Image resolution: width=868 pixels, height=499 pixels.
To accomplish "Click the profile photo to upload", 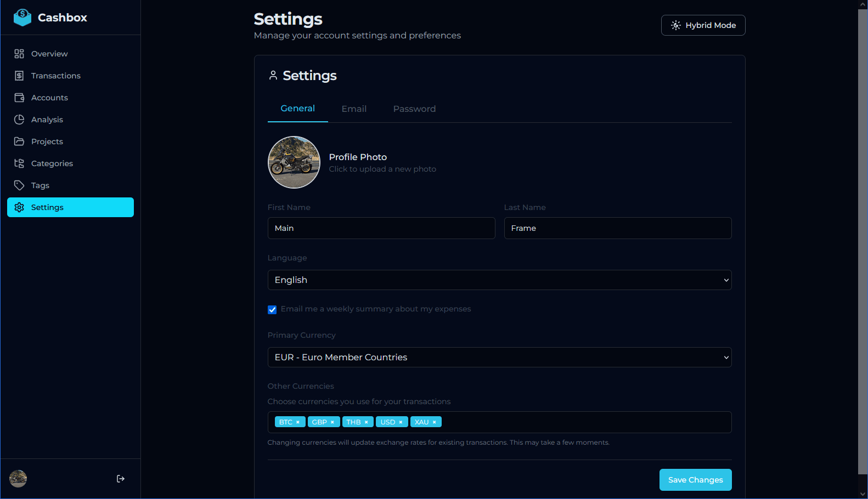I will (x=294, y=162).
